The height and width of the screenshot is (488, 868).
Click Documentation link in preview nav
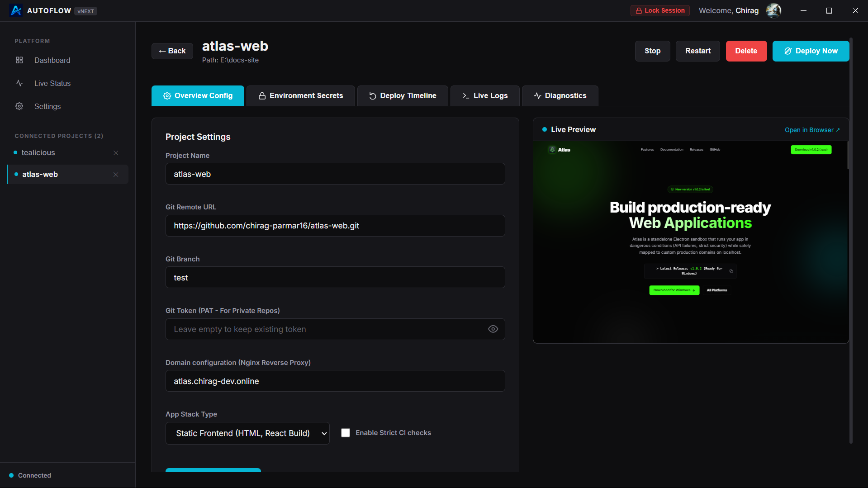(x=672, y=150)
